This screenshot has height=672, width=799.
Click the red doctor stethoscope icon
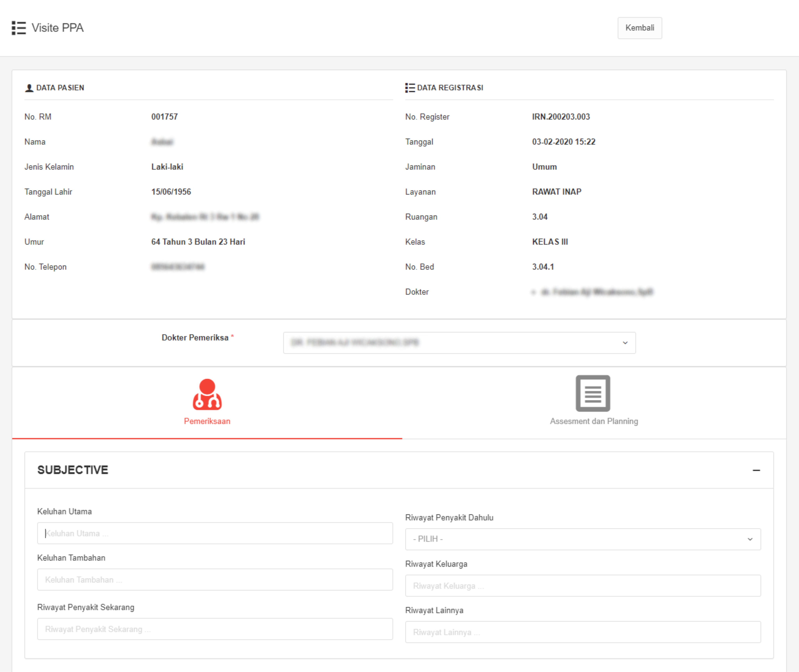[207, 395]
